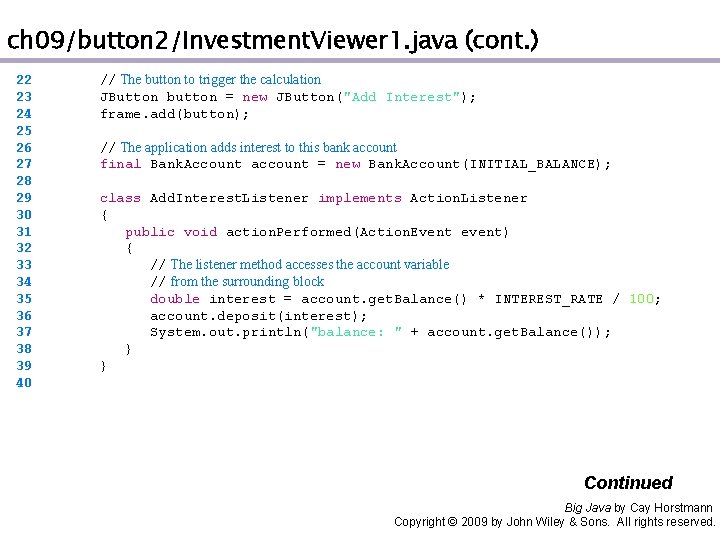Click line number 25
The image size is (720, 540).
(24, 130)
